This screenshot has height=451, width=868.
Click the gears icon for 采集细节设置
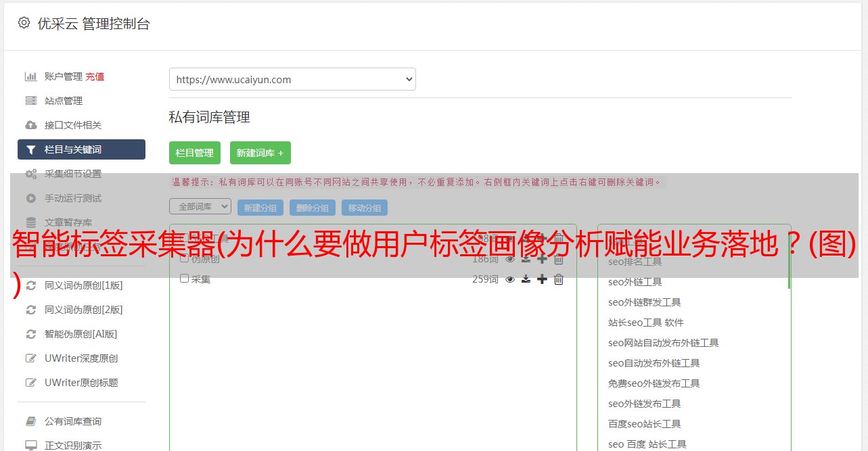coord(31,174)
